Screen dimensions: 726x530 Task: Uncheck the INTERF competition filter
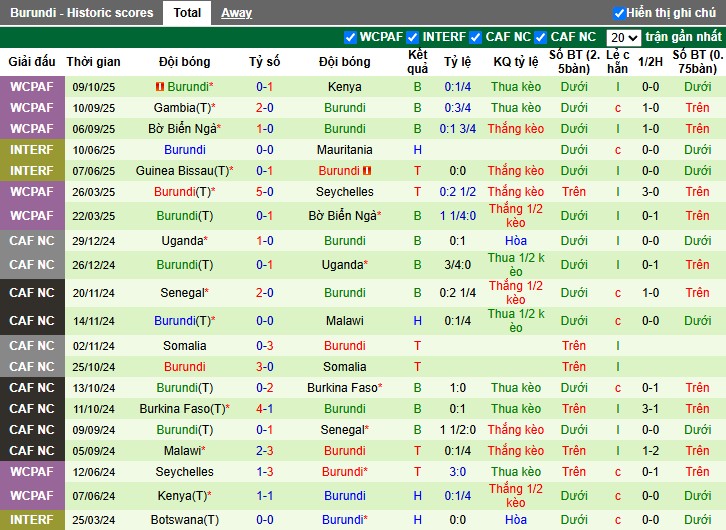pyautogui.click(x=413, y=37)
